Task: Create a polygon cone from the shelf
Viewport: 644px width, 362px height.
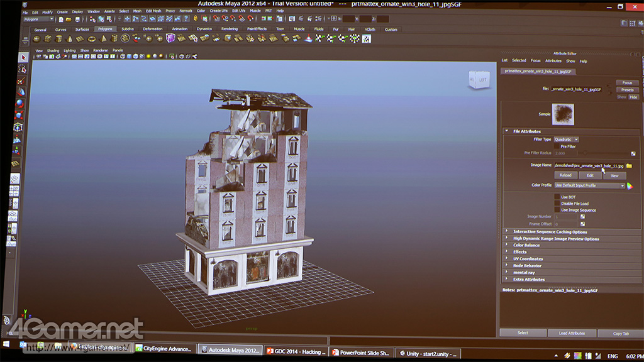Action: [x=69, y=38]
